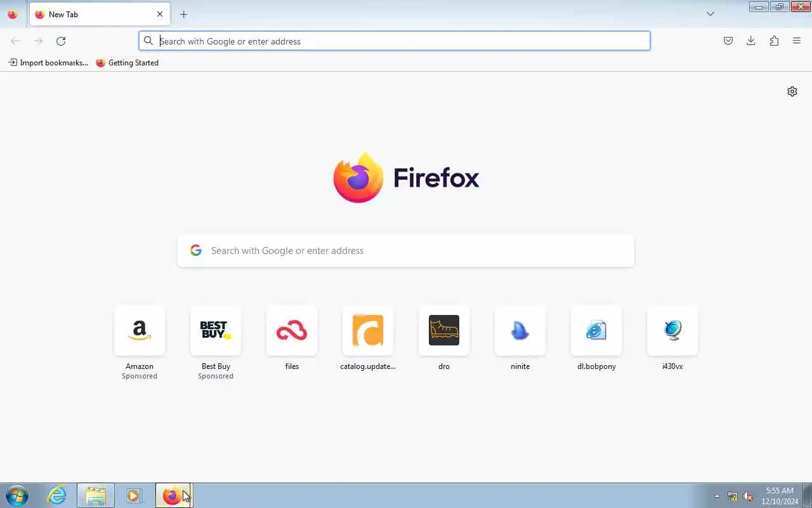Minimize the Firefox window
812x508 pixels.
pos(759,7)
